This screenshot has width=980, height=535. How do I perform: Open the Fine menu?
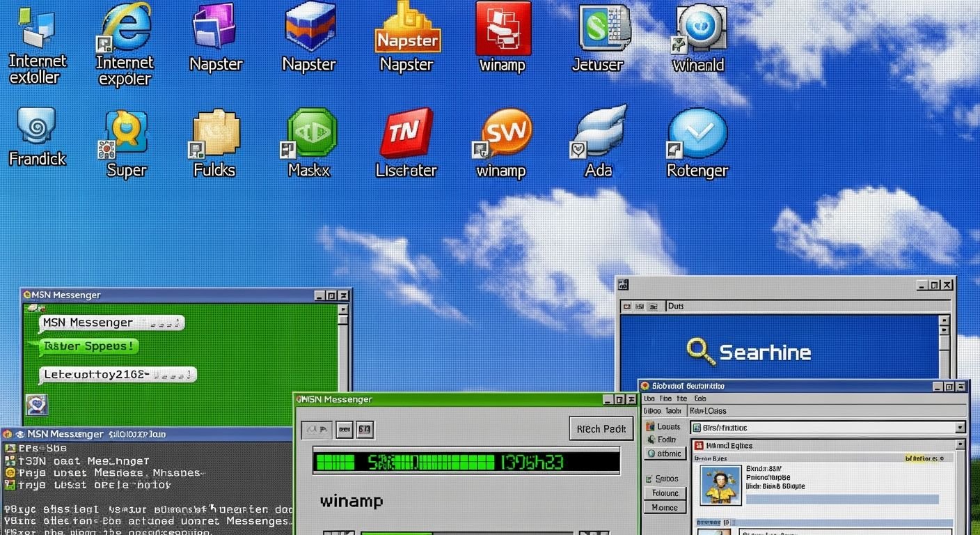tap(665, 398)
